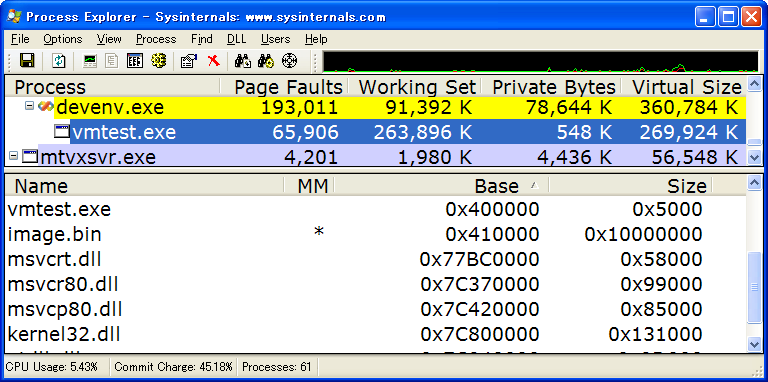The width and height of the screenshot is (768, 382).
Task: Click the DLL pane scroll-up arrow
Action: click(755, 183)
